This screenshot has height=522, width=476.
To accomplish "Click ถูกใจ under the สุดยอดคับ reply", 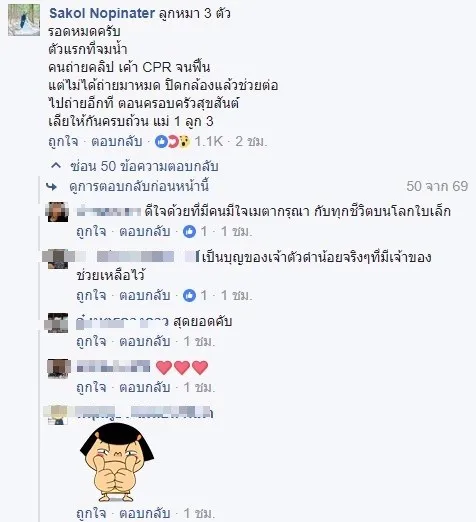I will point(91,341).
